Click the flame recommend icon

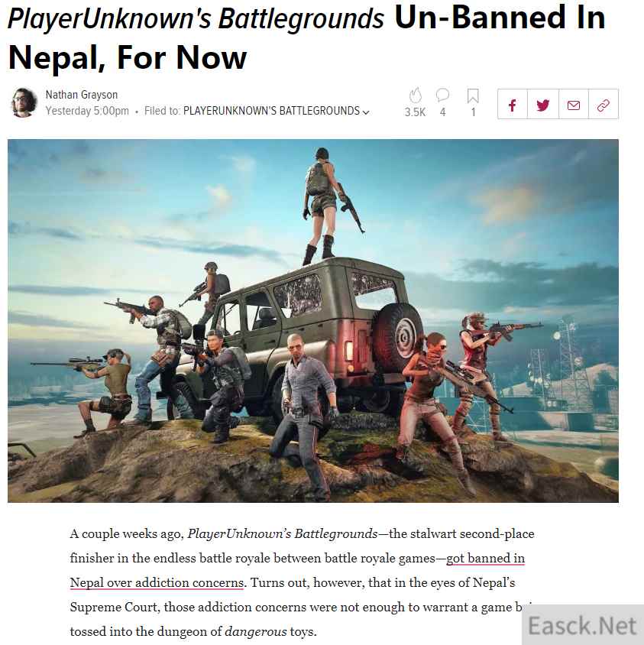(x=416, y=96)
